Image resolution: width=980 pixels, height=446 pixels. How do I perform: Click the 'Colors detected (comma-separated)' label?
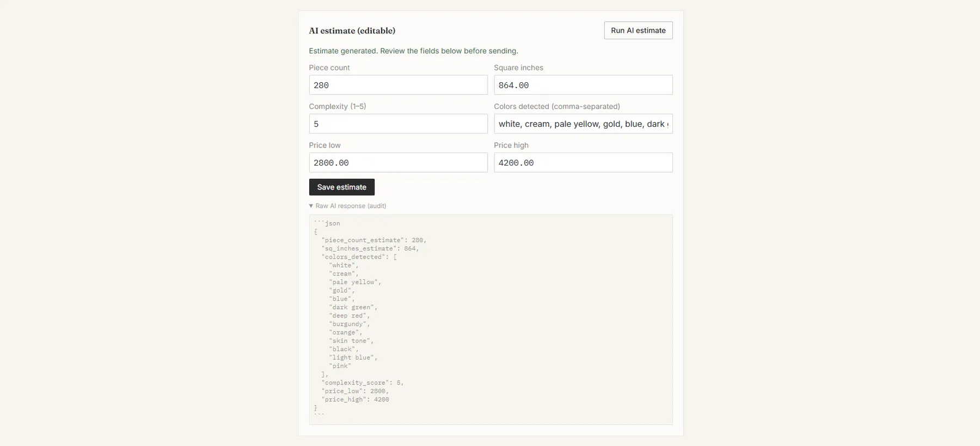557,106
